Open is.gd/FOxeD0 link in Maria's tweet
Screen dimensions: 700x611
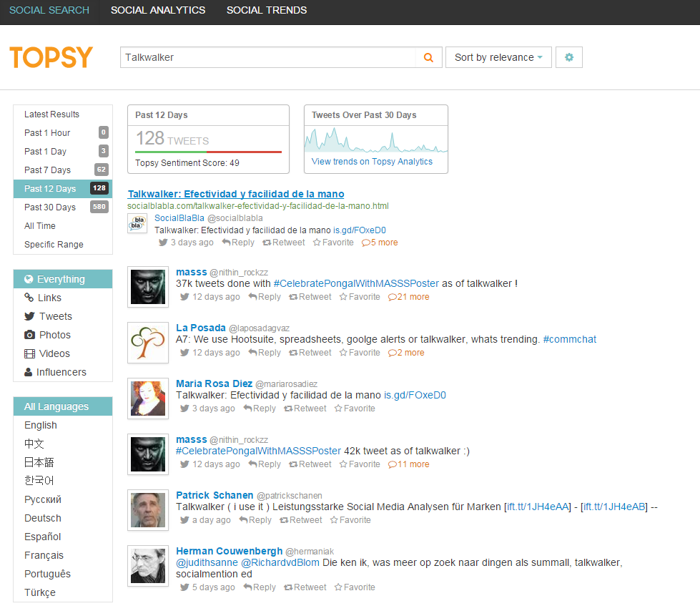[x=415, y=395]
